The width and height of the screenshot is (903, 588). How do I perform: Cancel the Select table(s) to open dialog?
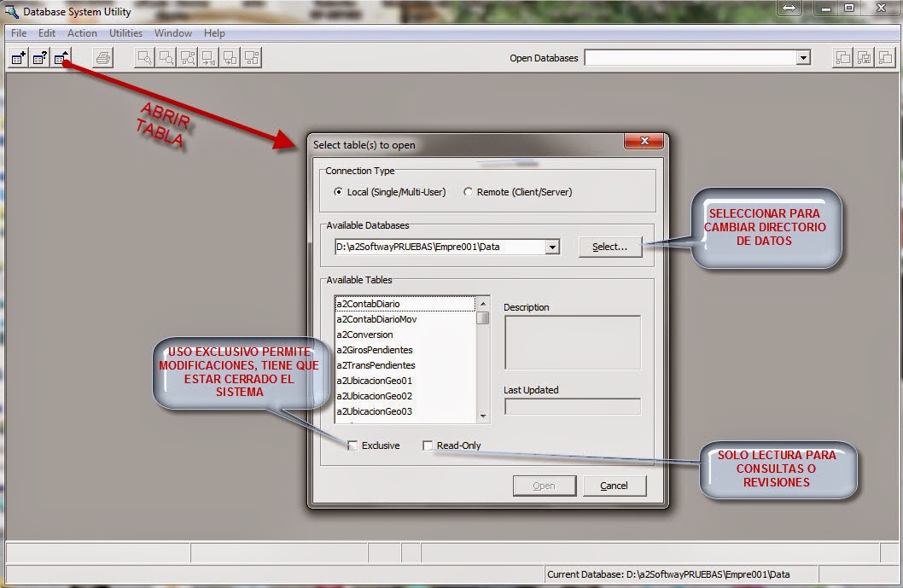[615, 485]
